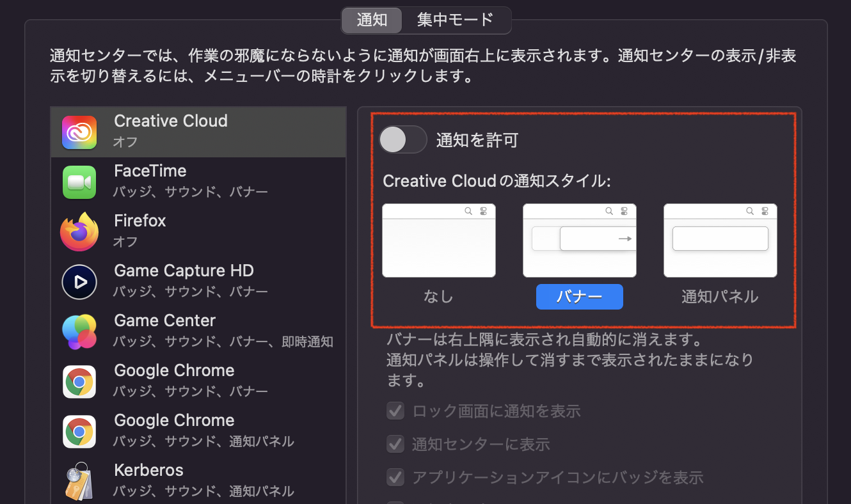Choose the なし alert style label
This screenshot has height=504, width=851.
coord(438,297)
